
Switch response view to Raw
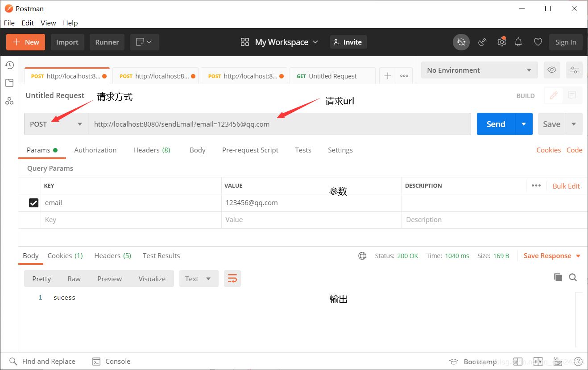(x=74, y=279)
